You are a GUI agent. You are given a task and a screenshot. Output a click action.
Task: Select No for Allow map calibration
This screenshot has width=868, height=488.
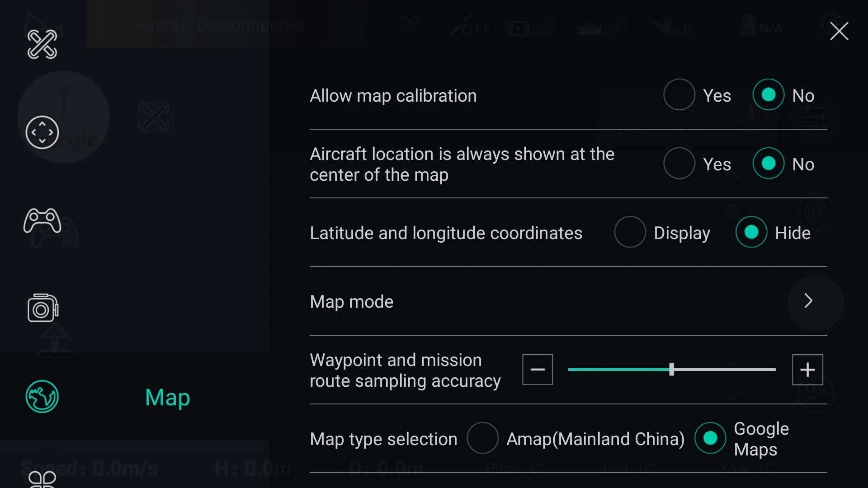(x=768, y=95)
